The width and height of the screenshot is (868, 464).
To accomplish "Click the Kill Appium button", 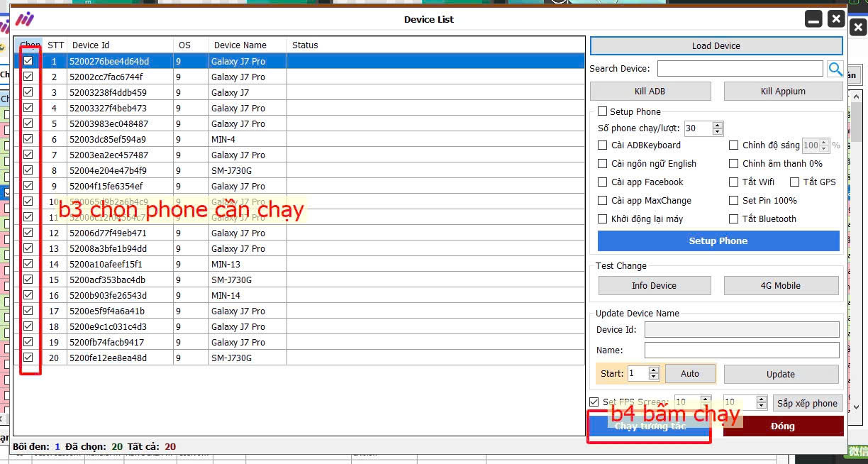I will [x=783, y=92].
